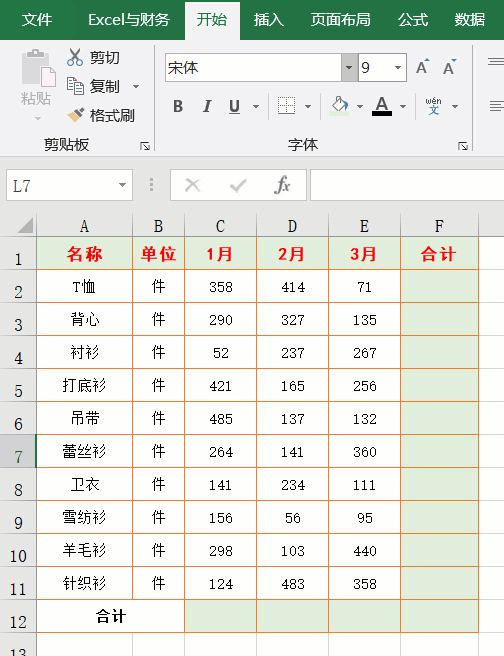
Task: Select row 12 header
Action: point(18,617)
